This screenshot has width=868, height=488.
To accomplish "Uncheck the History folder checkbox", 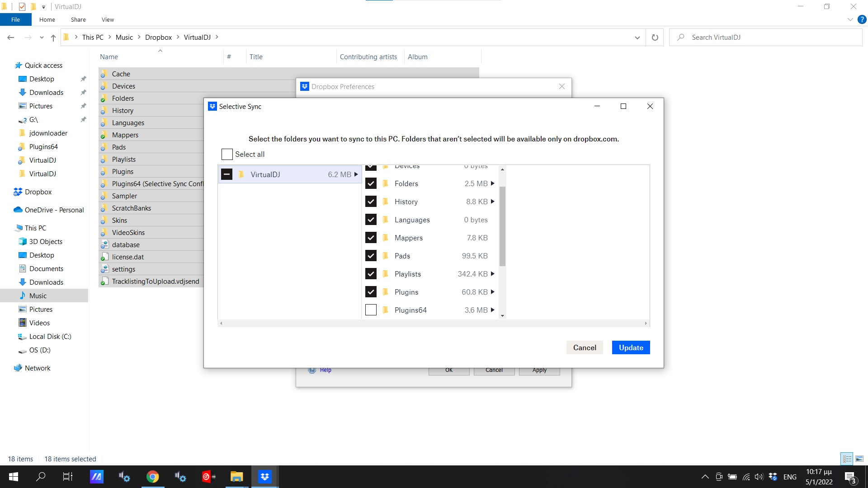I will (x=371, y=202).
